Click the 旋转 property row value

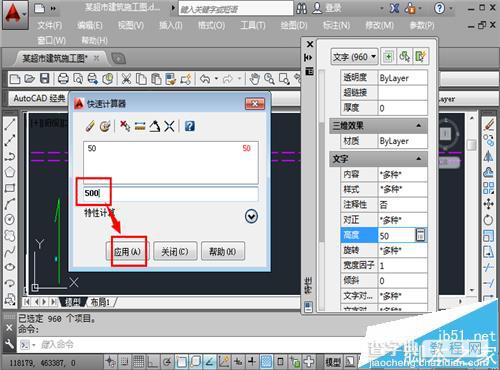pyautogui.click(x=402, y=250)
